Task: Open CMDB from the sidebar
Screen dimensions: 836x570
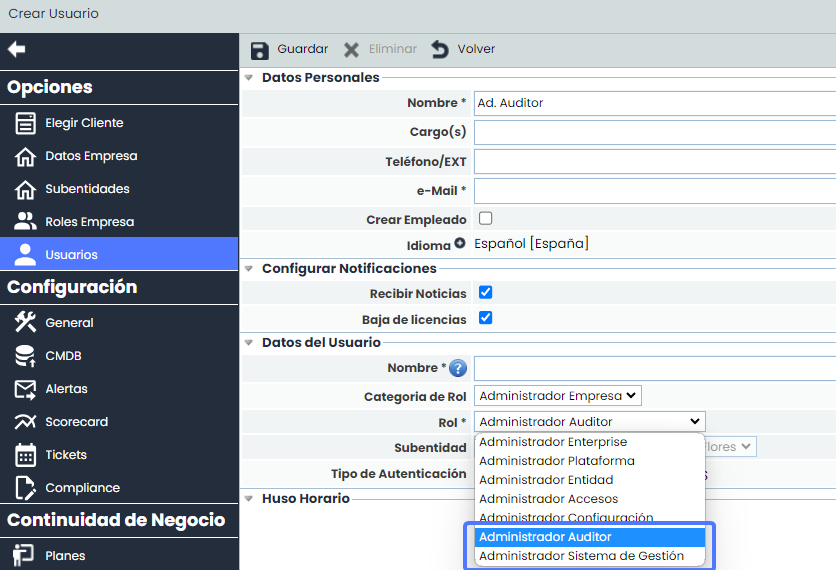Action: (x=63, y=356)
